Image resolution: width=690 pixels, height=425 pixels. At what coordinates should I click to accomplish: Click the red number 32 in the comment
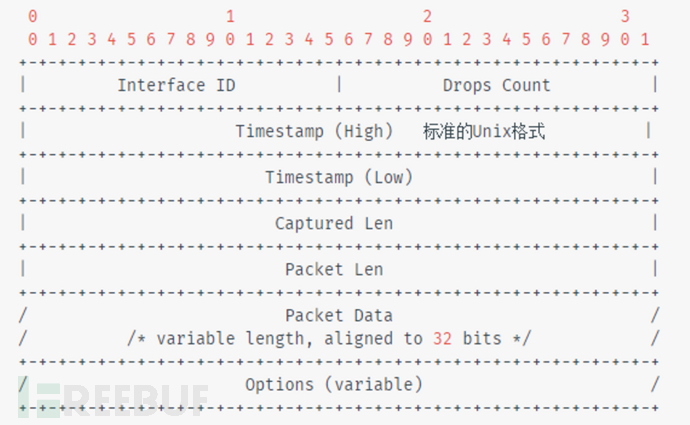[443, 339]
